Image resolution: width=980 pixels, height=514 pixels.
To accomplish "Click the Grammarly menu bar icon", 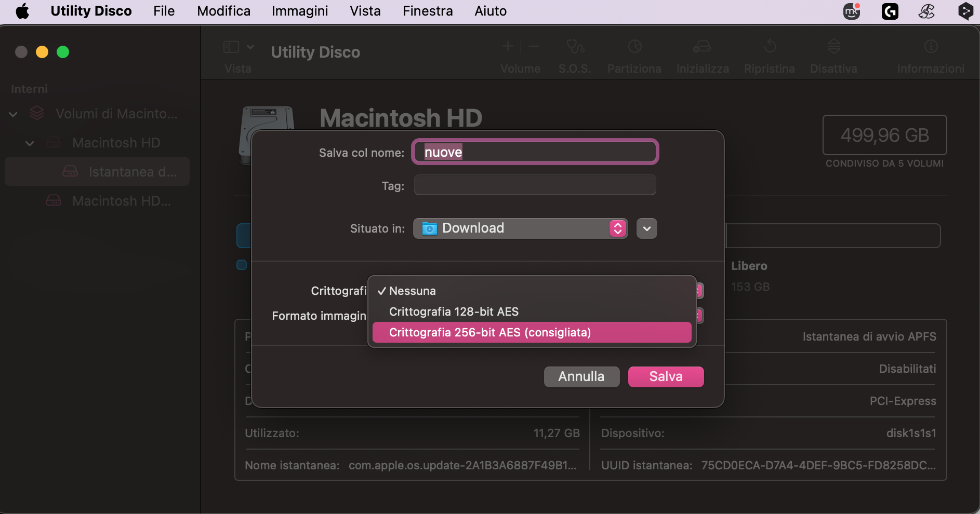I will tap(890, 11).
